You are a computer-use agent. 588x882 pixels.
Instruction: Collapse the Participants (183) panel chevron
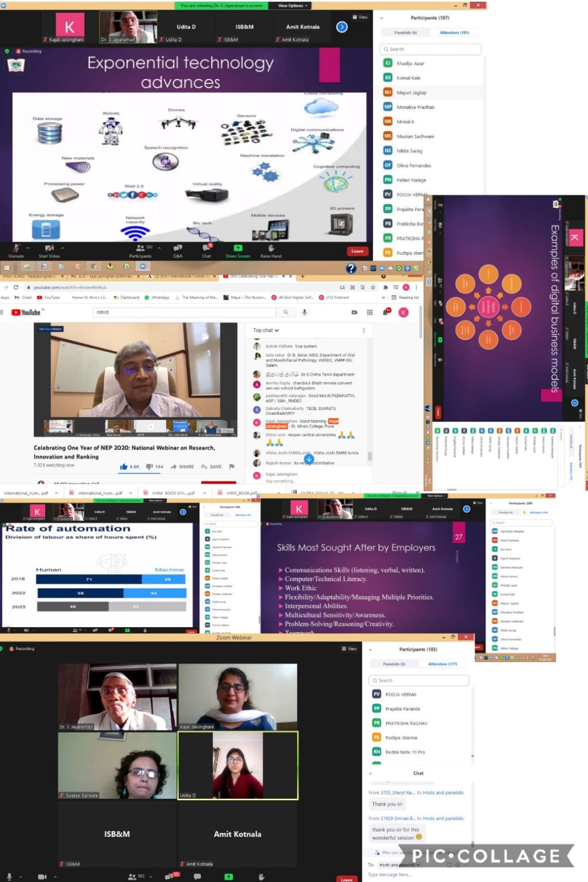[x=371, y=649]
